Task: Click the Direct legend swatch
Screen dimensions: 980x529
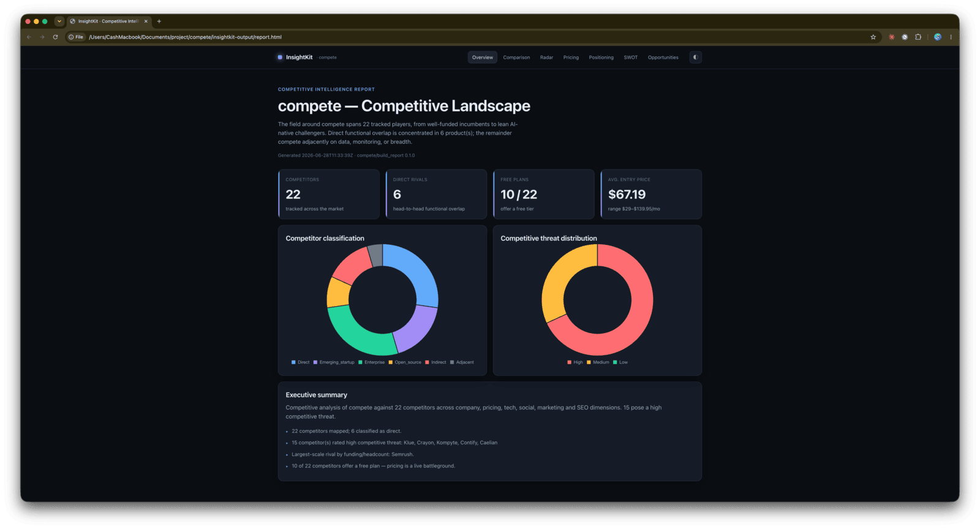Action: [x=293, y=362]
